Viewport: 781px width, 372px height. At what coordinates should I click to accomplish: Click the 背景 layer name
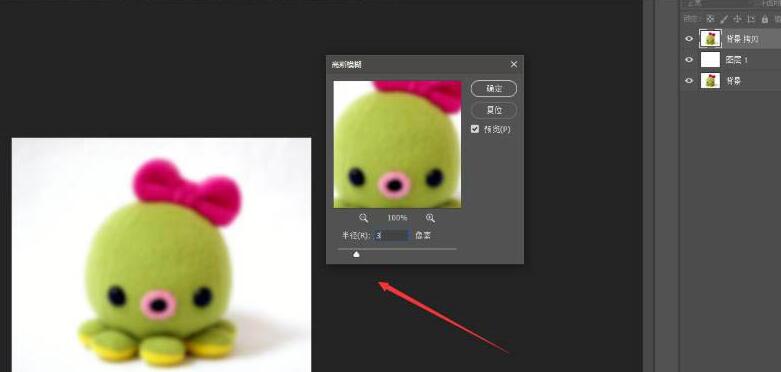point(734,81)
